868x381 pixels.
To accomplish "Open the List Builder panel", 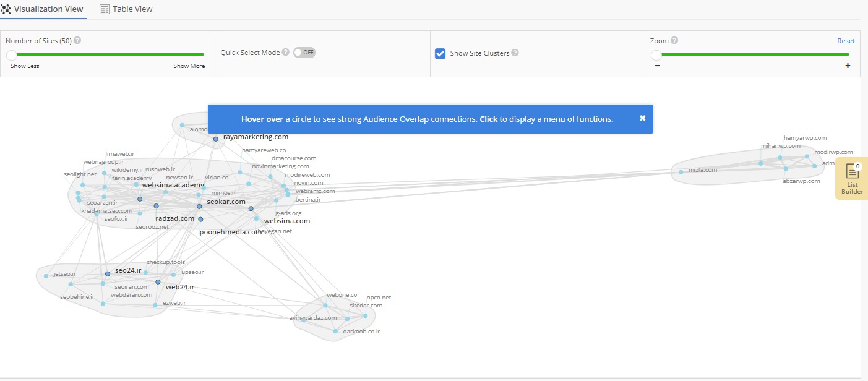I will click(852, 178).
